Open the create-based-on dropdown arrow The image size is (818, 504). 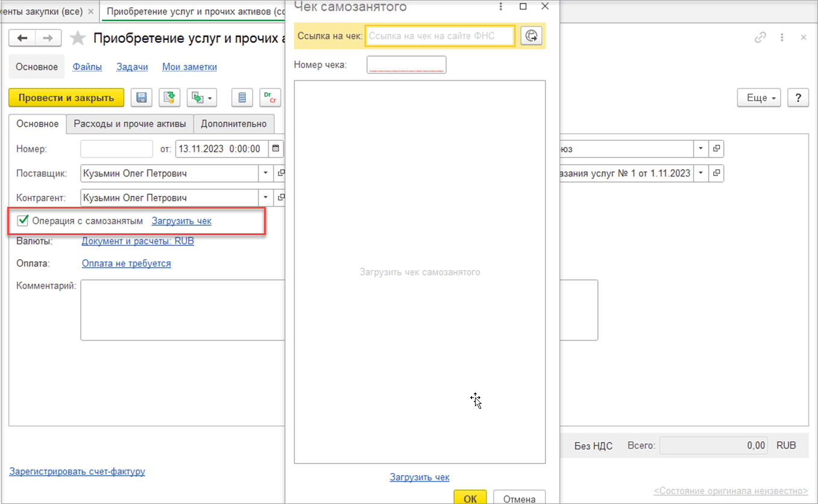tap(210, 98)
